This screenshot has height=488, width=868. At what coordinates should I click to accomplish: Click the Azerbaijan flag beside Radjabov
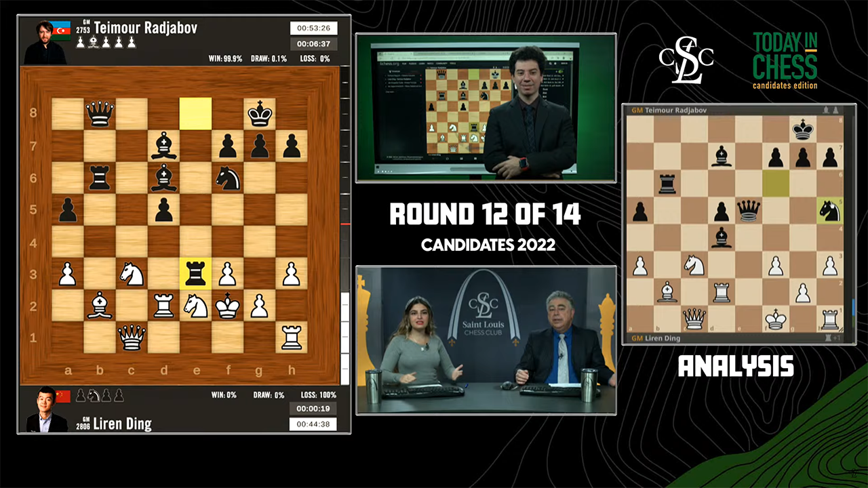[62, 32]
